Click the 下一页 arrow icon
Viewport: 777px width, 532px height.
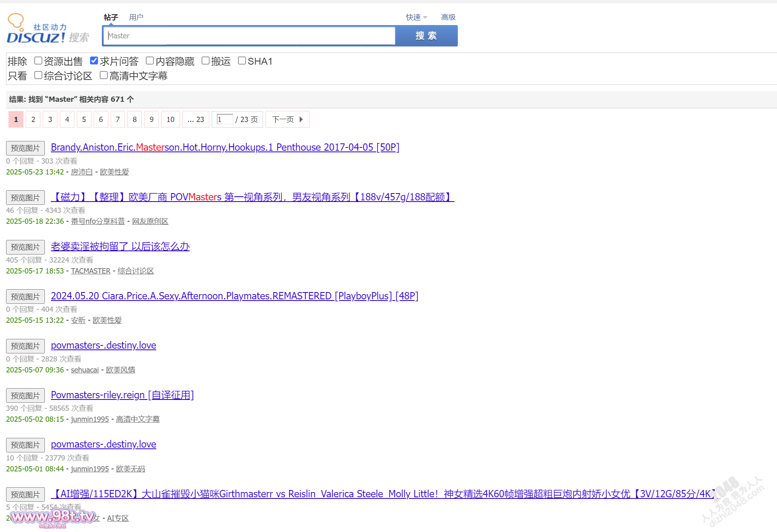point(301,119)
